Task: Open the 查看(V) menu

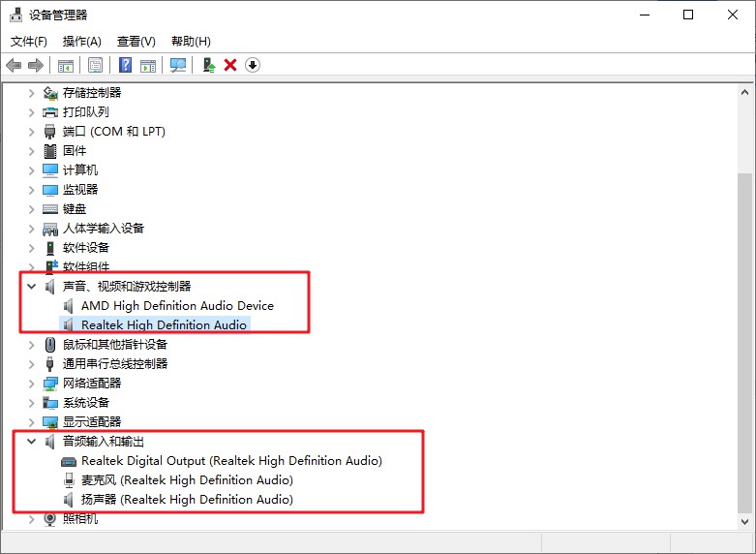Action: point(136,42)
